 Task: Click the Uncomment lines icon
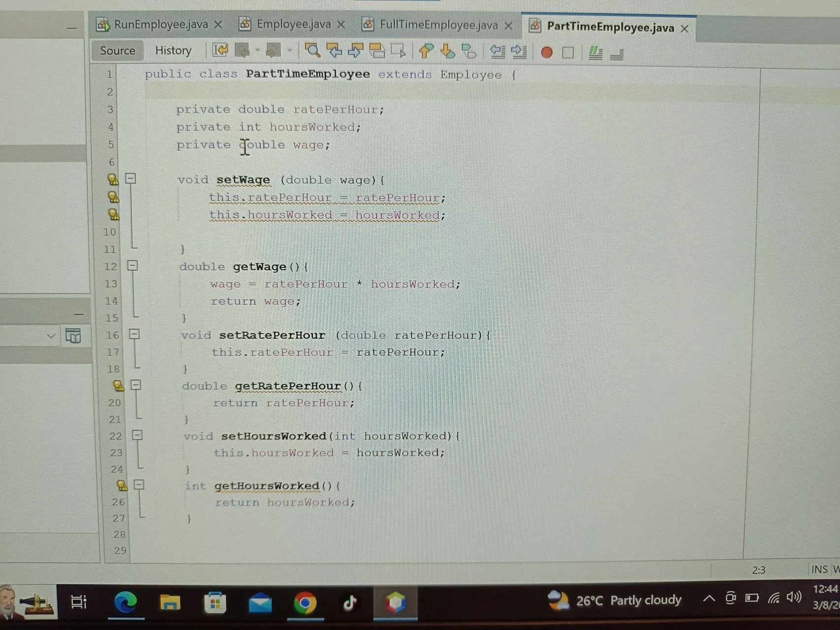(x=617, y=54)
